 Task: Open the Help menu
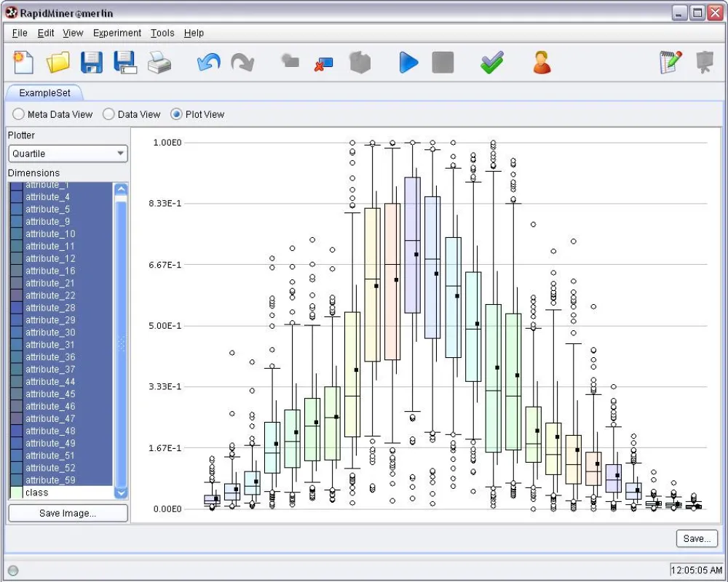click(194, 33)
